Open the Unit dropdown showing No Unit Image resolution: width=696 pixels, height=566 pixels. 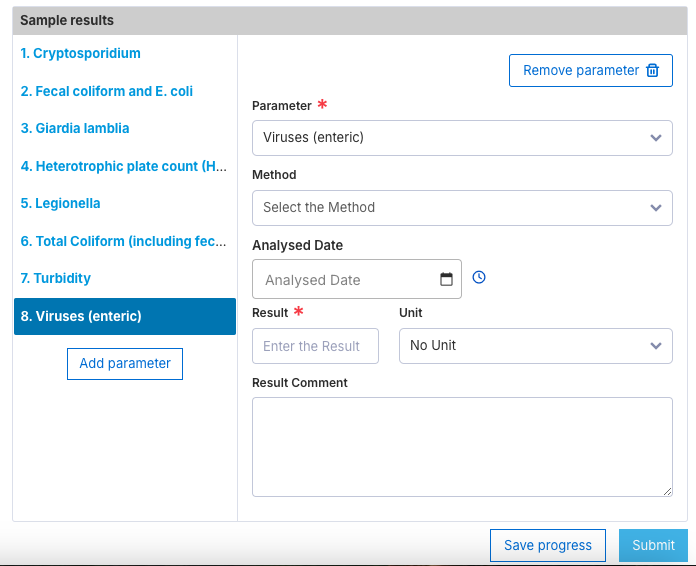535,346
